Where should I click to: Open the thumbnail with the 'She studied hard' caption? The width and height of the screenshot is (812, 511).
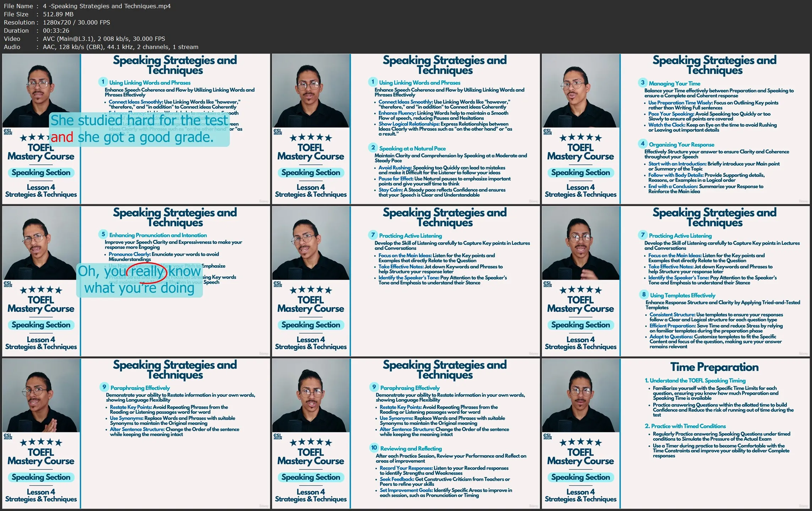coord(136,129)
